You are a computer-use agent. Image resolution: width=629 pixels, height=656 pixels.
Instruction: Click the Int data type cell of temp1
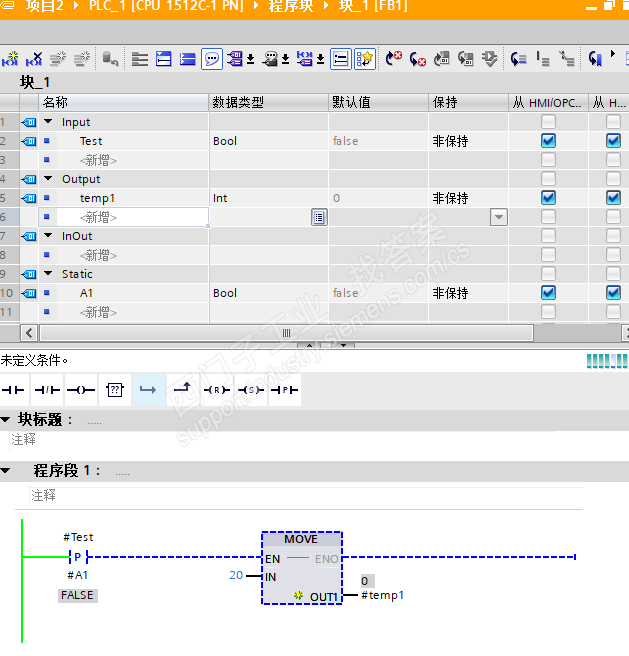[x=269, y=198]
